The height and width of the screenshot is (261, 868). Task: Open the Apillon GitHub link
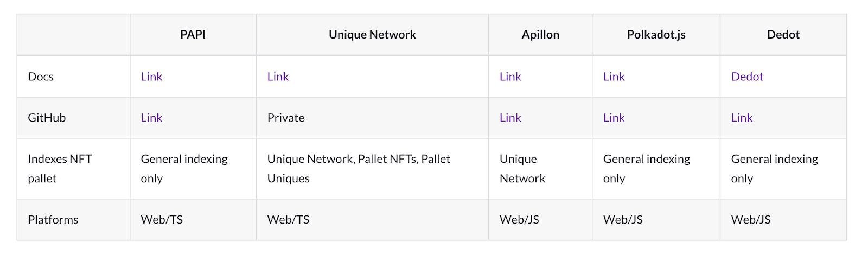(510, 118)
